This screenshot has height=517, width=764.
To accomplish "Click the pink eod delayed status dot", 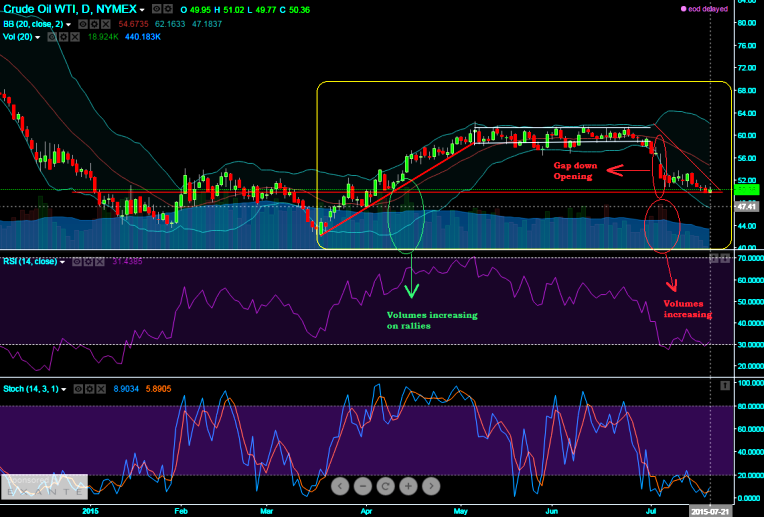I will (684, 9).
